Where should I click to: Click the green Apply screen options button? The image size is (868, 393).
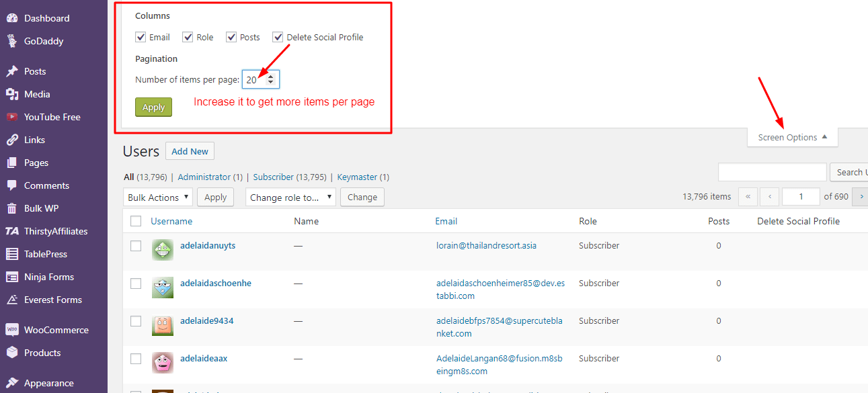point(153,107)
